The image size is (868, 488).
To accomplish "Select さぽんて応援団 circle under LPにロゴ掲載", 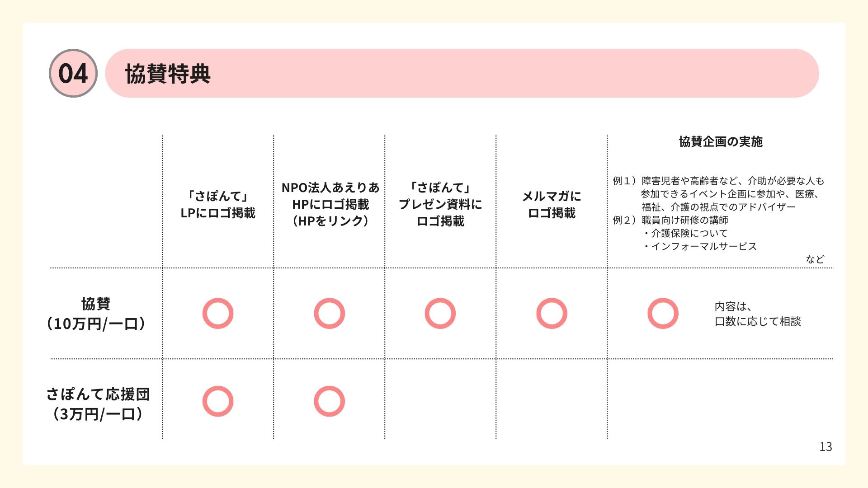I will coord(218,401).
